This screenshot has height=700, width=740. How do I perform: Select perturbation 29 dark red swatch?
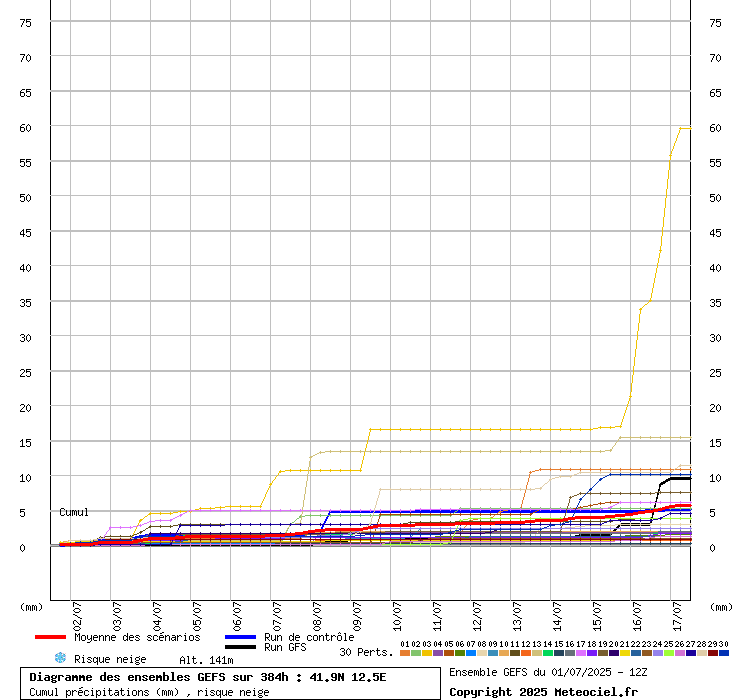pyautogui.click(x=712, y=653)
